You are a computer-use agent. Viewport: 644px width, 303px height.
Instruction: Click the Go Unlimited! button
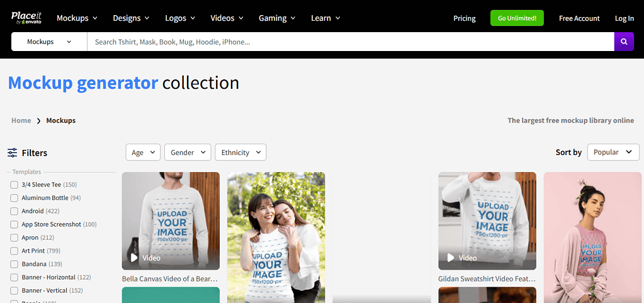point(517,18)
